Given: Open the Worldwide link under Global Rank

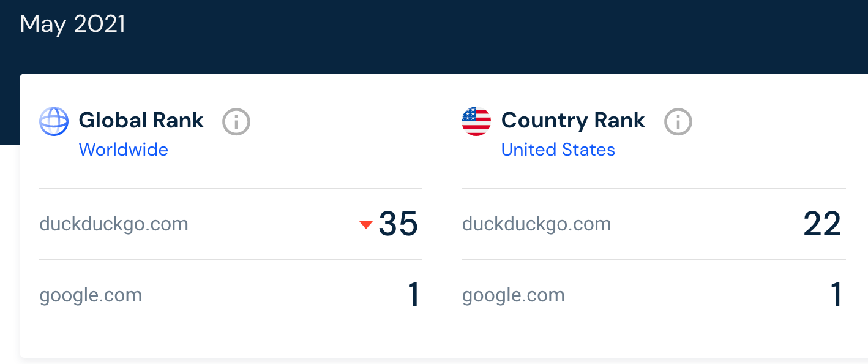Looking at the screenshot, I should pos(124,150).
